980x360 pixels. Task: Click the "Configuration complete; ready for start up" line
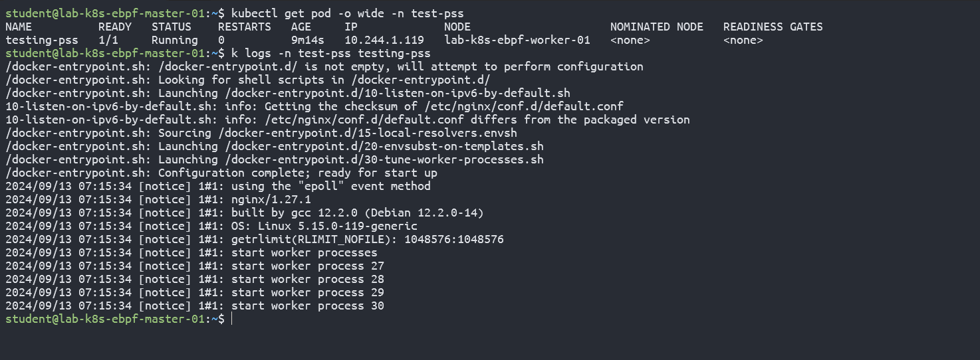coord(297,173)
